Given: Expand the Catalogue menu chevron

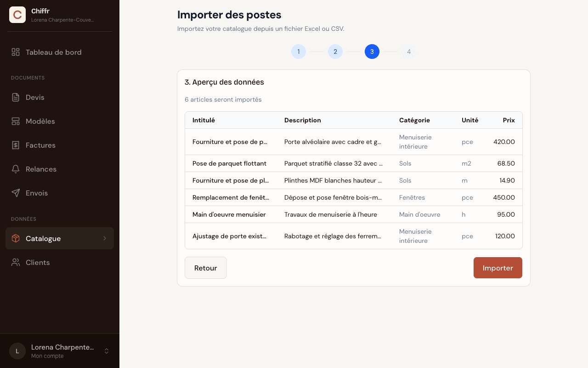Looking at the screenshot, I should coord(105,238).
